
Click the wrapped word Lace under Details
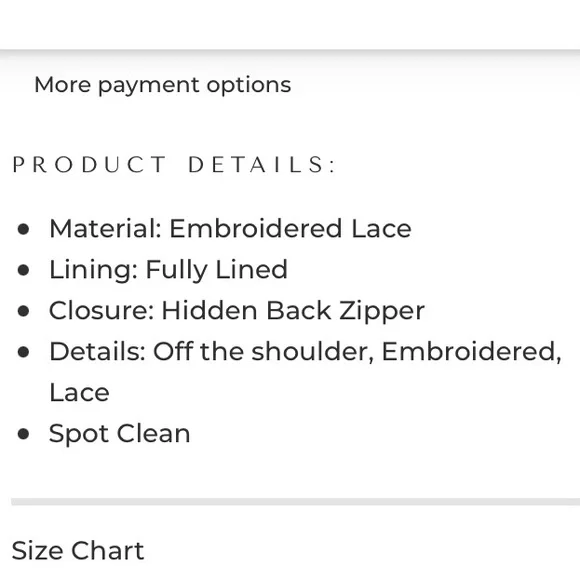click(x=79, y=392)
